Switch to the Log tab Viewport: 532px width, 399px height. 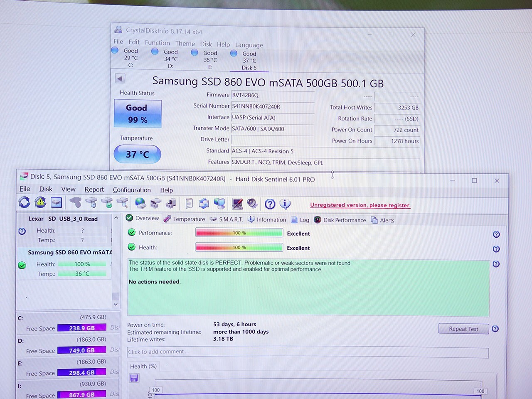(300, 220)
